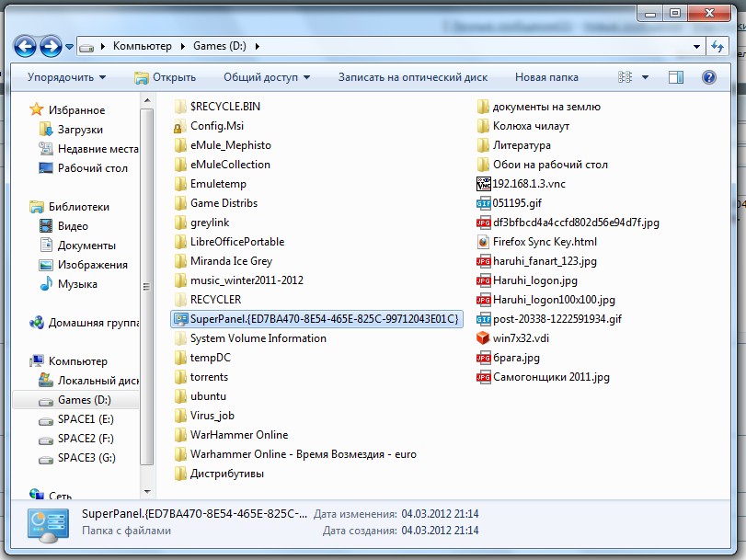Expand the arrow after Компьютер in breadcrumb

(x=183, y=47)
